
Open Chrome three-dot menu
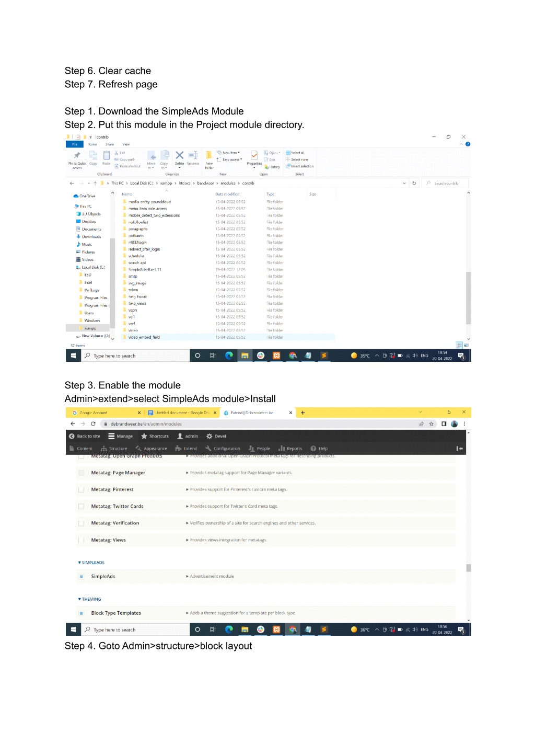464,424
